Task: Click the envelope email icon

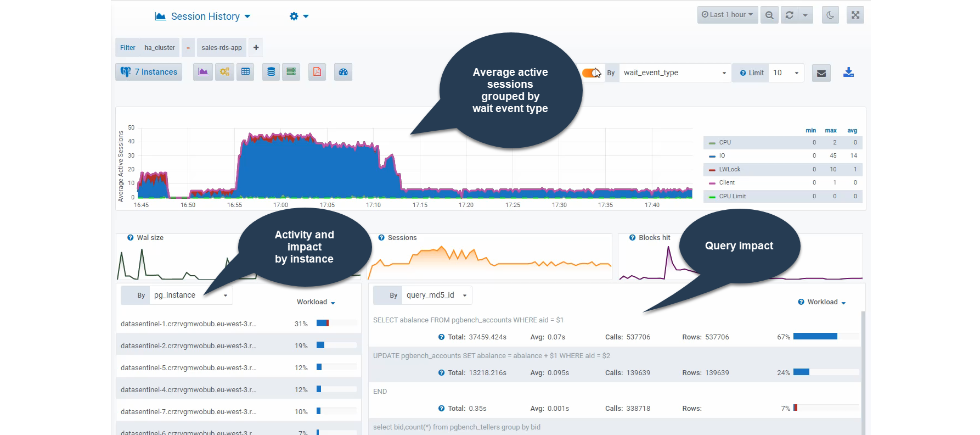Action: (x=821, y=73)
